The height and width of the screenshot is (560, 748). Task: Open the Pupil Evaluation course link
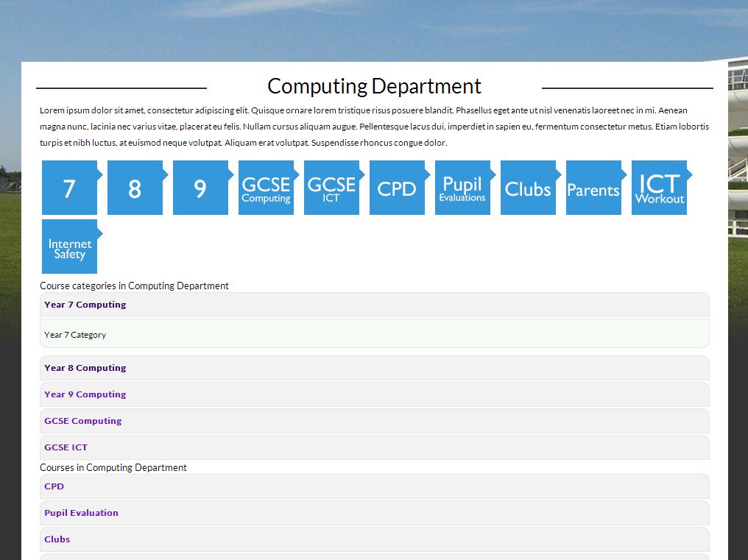81,513
